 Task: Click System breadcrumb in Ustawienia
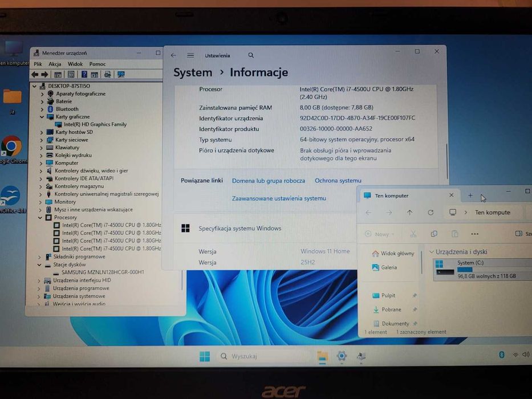pyautogui.click(x=193, y=72)
